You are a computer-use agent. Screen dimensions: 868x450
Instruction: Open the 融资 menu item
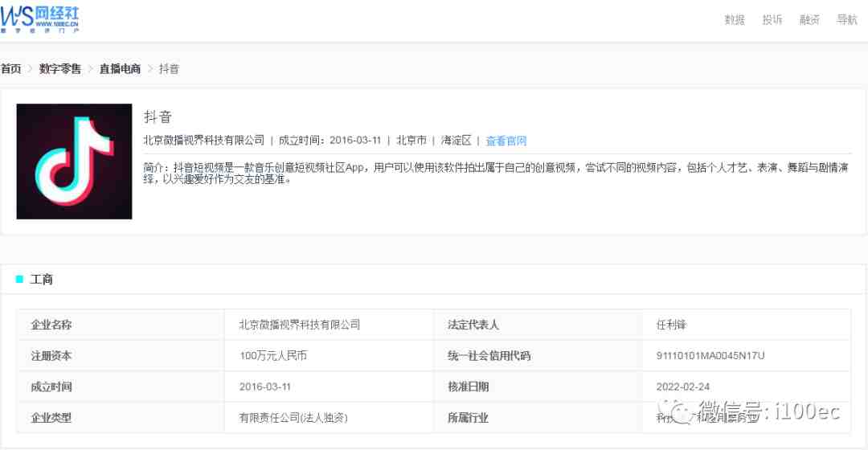click(809, 20)
